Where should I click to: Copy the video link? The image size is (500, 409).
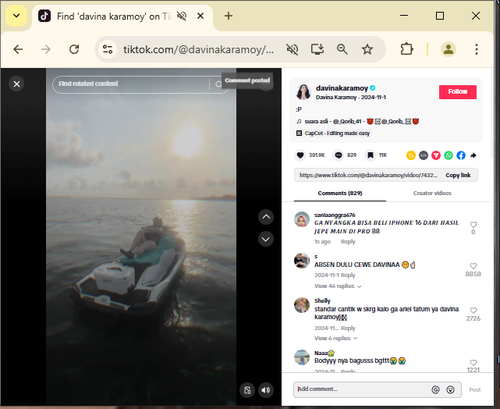click(x=458, y=175)
